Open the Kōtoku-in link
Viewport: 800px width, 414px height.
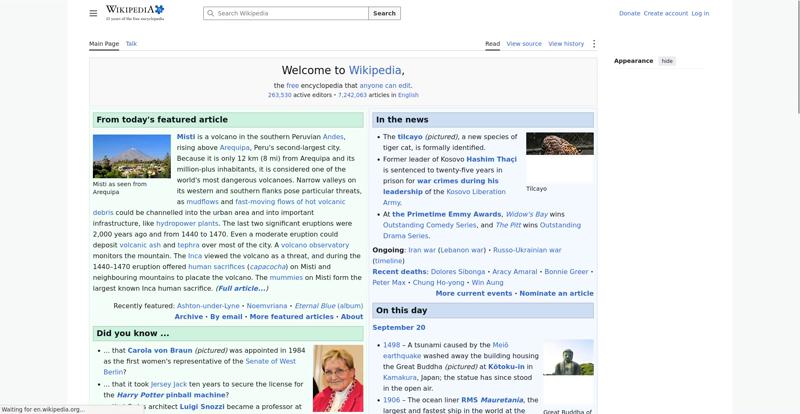pyautogui.click(x=506, y=367)
